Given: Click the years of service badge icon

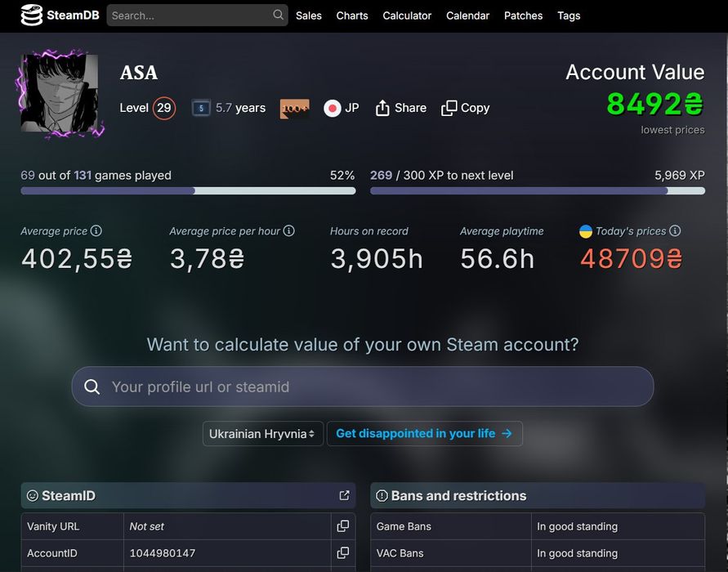Looking at the screenshot, I should [x=201, y=108].
